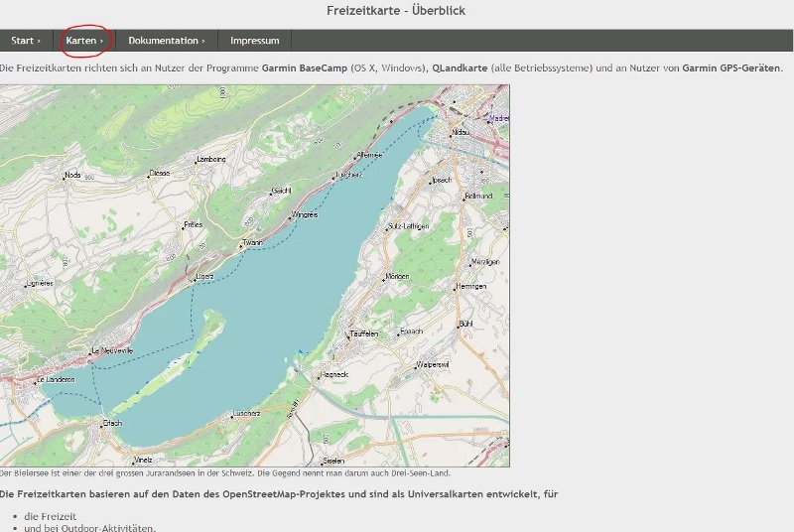Click the Täuffelen town marker on map
Viewport: 794px width, 532px height.
(362, 334)
